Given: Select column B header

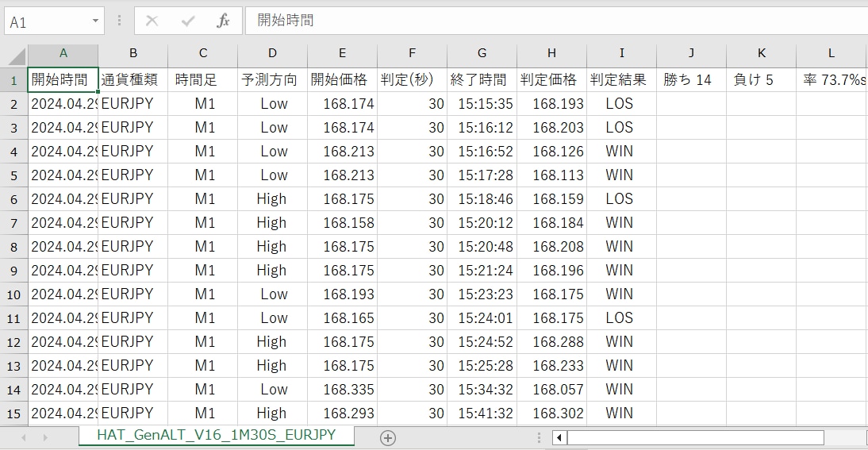Looking at the screenshot, I should (133, 54).
